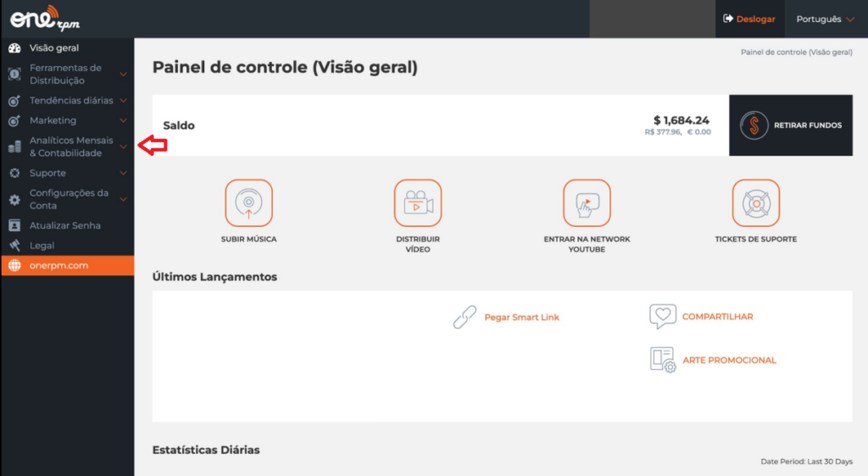Open Atualizar Senha menu item
The width and height of the screenshot is (868, 476).
tap(67, 225)
